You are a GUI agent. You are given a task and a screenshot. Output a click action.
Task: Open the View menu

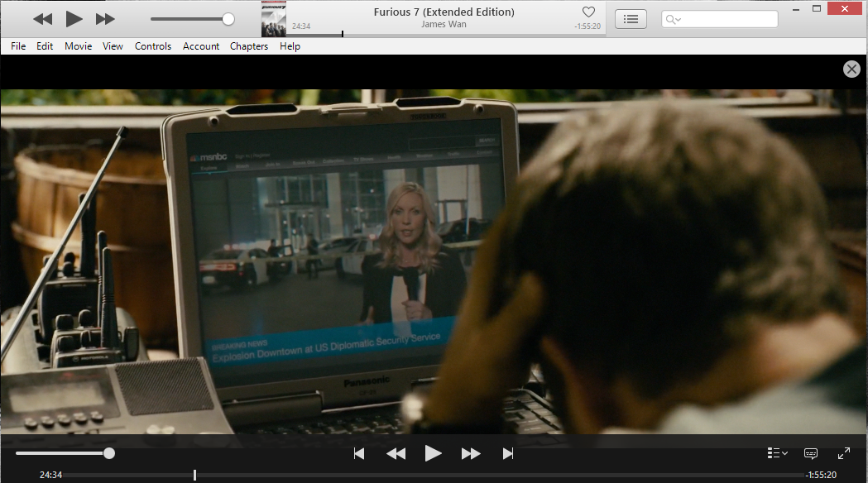[x=113, y=46]
